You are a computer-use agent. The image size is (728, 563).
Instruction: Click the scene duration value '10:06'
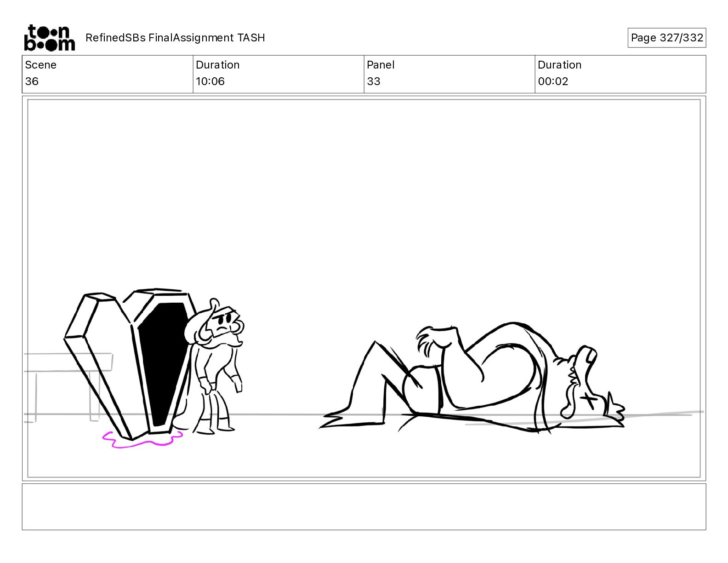(x=210, y=81)
